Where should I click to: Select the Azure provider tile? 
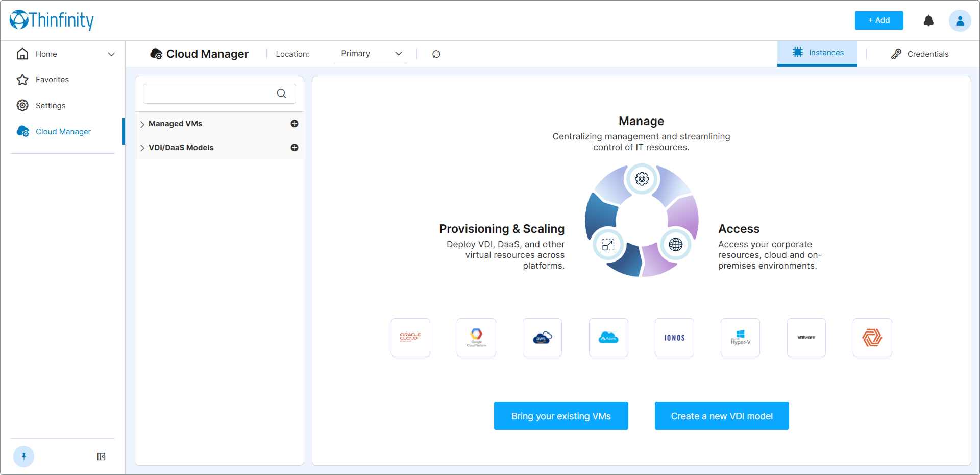tap(608, 338)
